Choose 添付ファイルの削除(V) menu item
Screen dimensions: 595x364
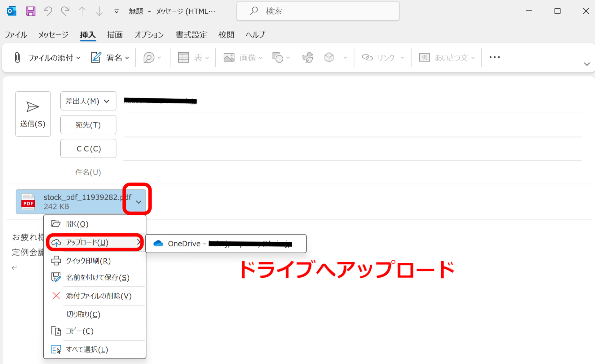95,296
